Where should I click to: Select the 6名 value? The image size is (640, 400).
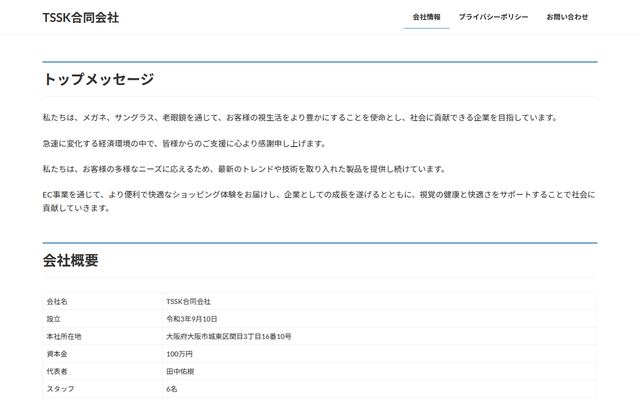click(172, 389)
